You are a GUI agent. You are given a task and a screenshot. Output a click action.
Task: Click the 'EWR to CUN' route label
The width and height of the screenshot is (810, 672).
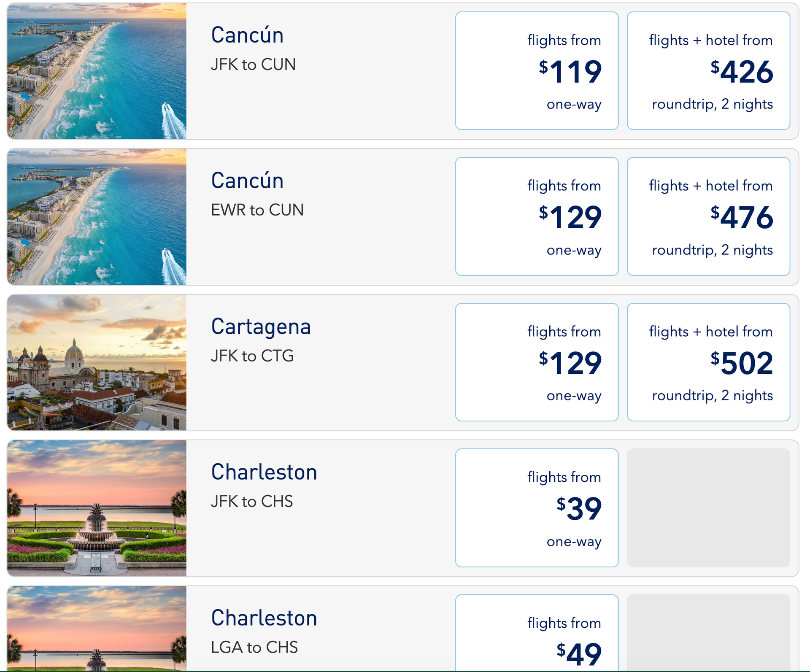(257, 209)
